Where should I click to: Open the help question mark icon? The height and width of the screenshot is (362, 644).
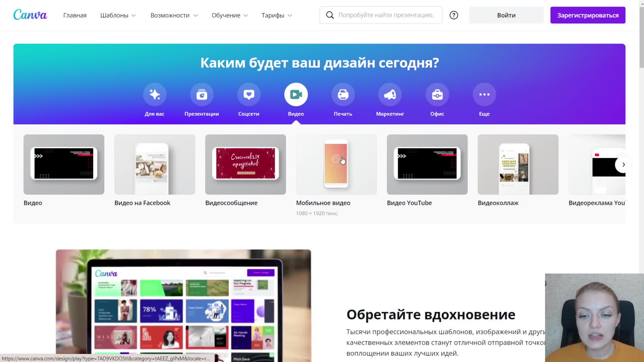click(454, 15)
